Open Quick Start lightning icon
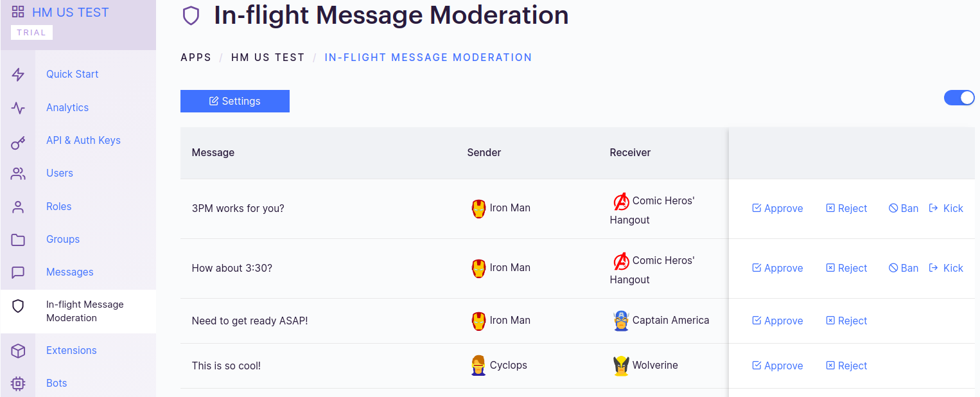980x397 pixels. coord(18,75)
